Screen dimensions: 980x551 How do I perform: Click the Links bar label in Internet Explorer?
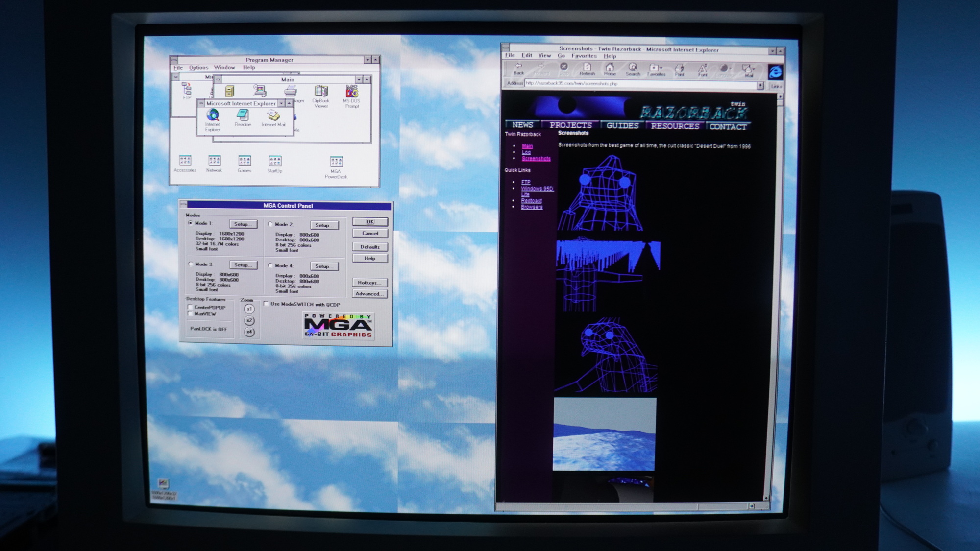(x=776, y=86)
